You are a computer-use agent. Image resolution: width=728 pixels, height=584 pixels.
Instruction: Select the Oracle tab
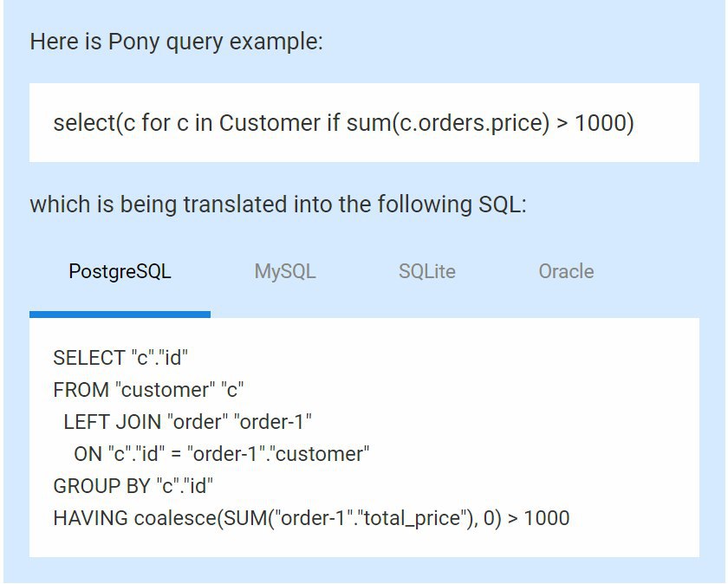tap(566, 271)
